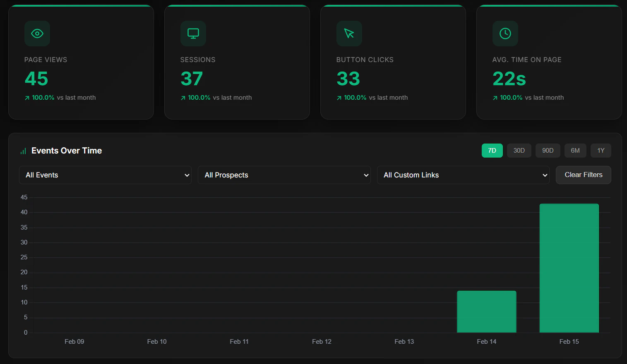The image size is (627, 364).
Task: Select the 7D time range
Action: pos(492,151)
